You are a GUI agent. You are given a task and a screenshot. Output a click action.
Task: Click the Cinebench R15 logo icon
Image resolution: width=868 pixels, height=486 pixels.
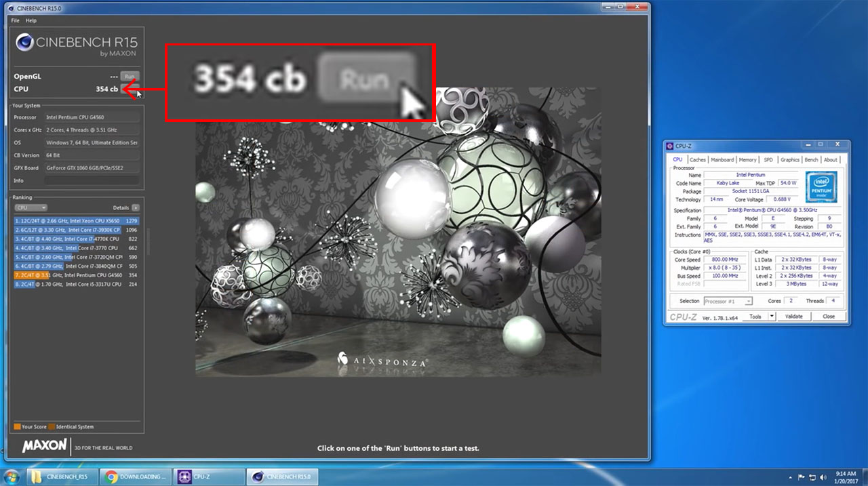(x=24, y=43)
